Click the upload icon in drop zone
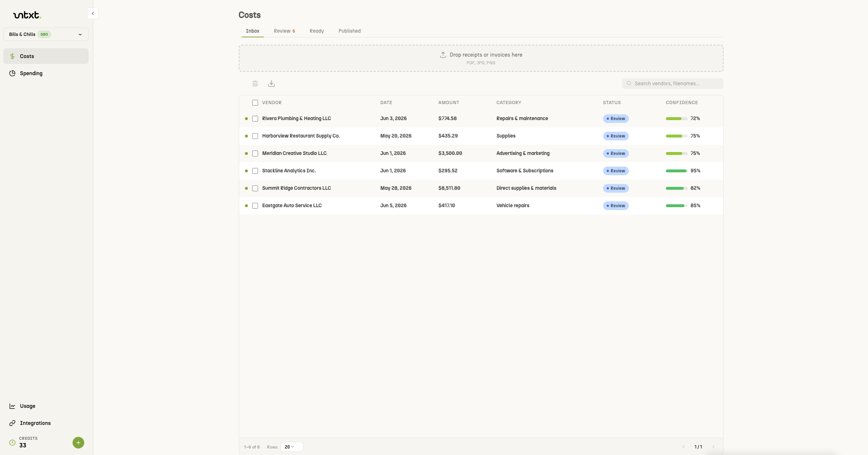The image size is (868, 455). coord(443,55)
